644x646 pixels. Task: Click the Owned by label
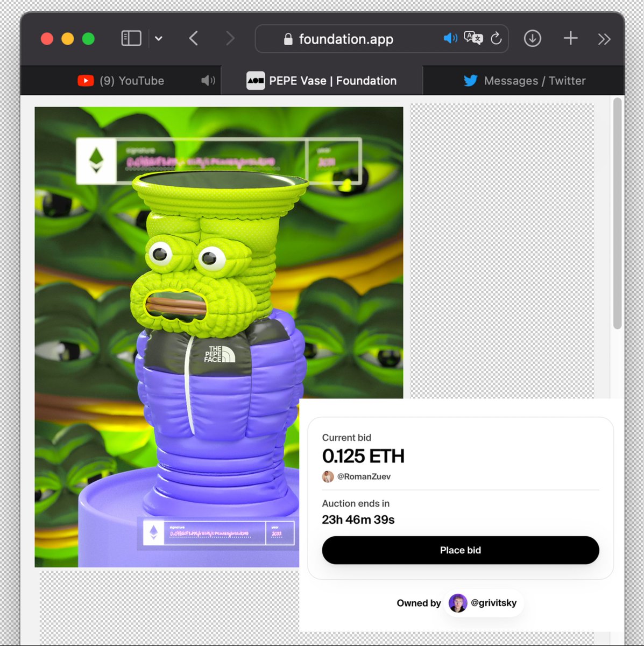click(x=419, y=603)
